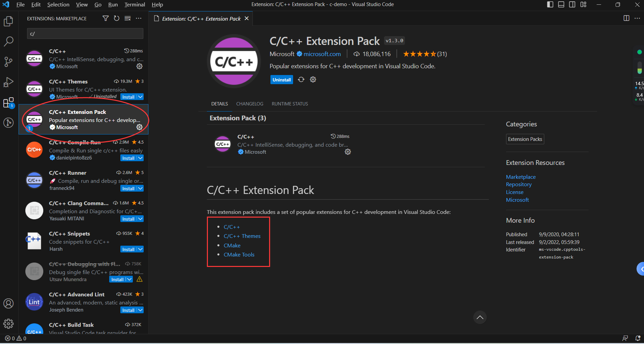Focus the extensions search field
This screenshot has height=344, width=644.
(85, 33)
